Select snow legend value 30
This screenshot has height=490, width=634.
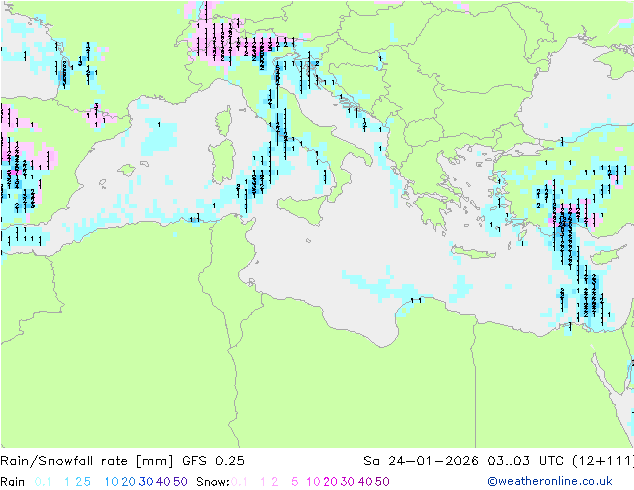point(348,482)
